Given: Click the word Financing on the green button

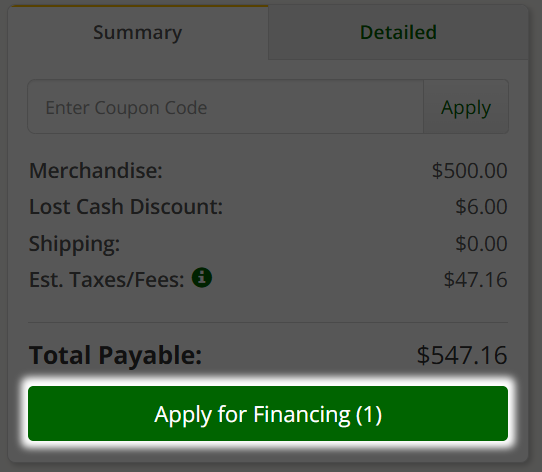Looking at the screenshot, I should click(302, 414).
